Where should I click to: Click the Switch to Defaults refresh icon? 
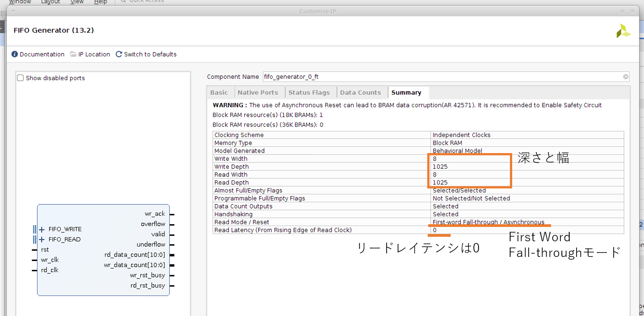coord(119,54)
